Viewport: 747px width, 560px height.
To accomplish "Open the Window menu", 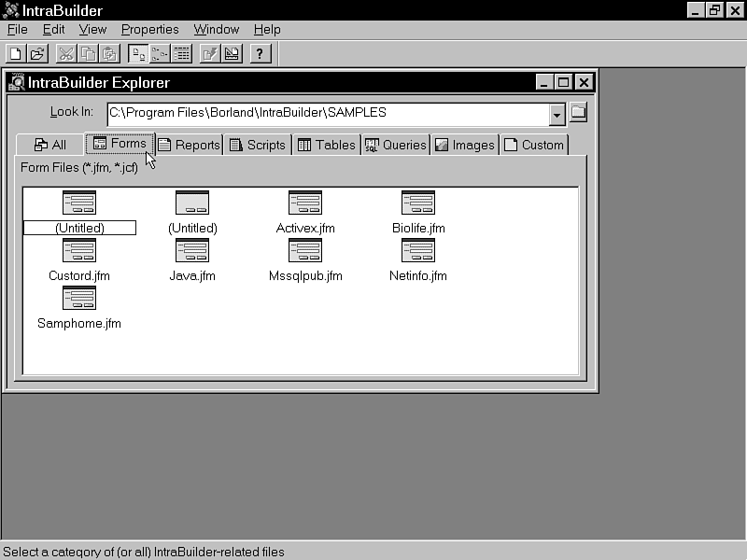I will click(x=216, y=30).
